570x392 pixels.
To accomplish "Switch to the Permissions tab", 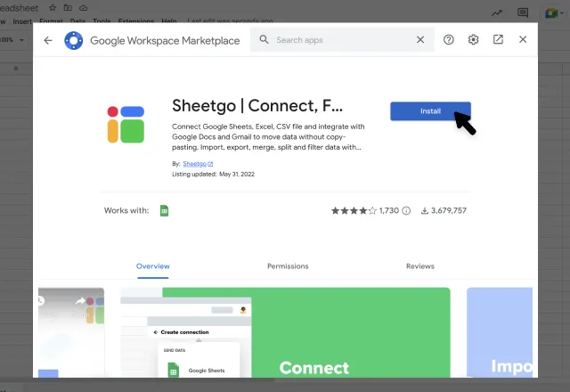I will pos(288,266).
